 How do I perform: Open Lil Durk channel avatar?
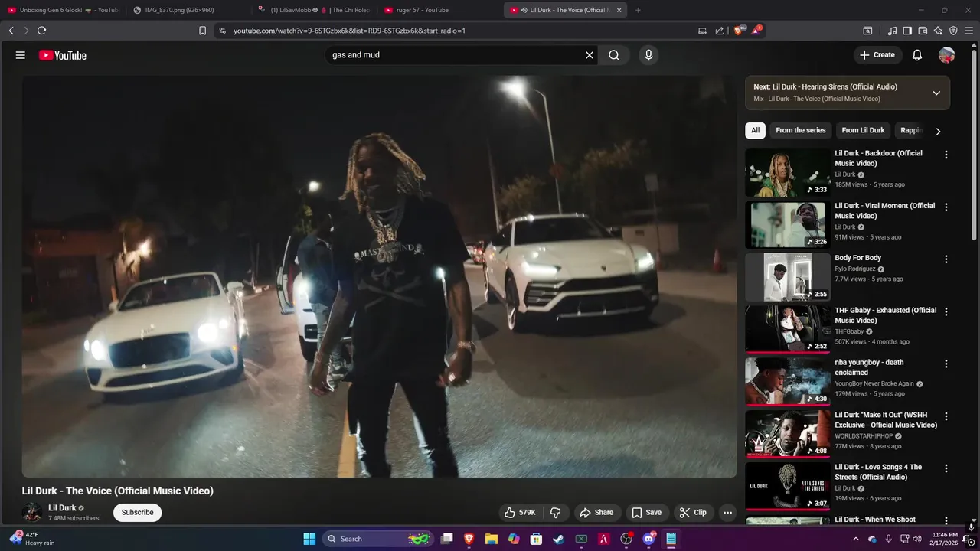(32, 513)
